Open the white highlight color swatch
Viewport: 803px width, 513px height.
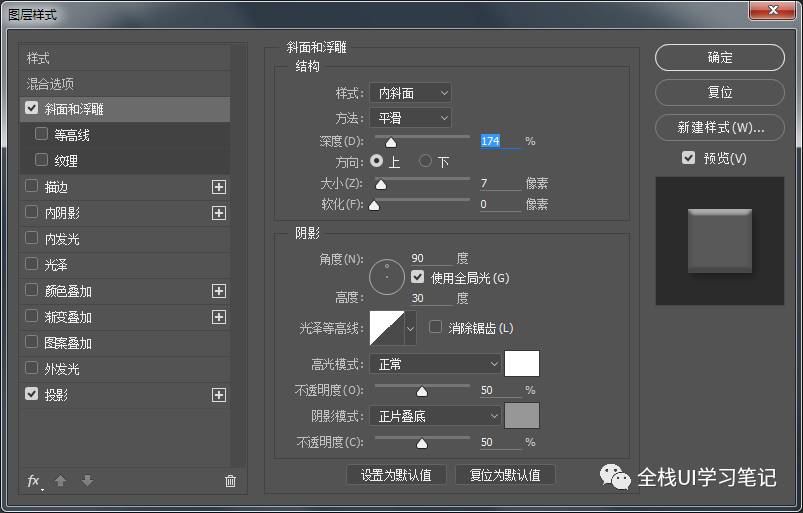[522, 364]
